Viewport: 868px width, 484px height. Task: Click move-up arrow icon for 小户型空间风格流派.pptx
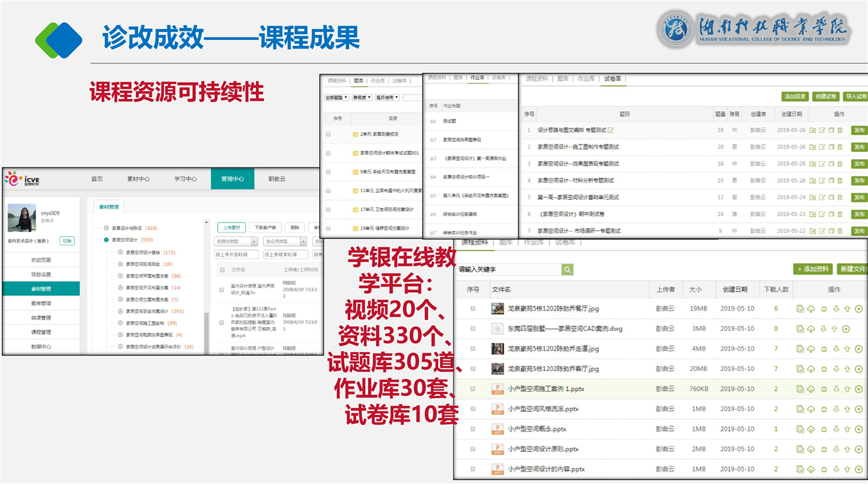tap(847, 409)
